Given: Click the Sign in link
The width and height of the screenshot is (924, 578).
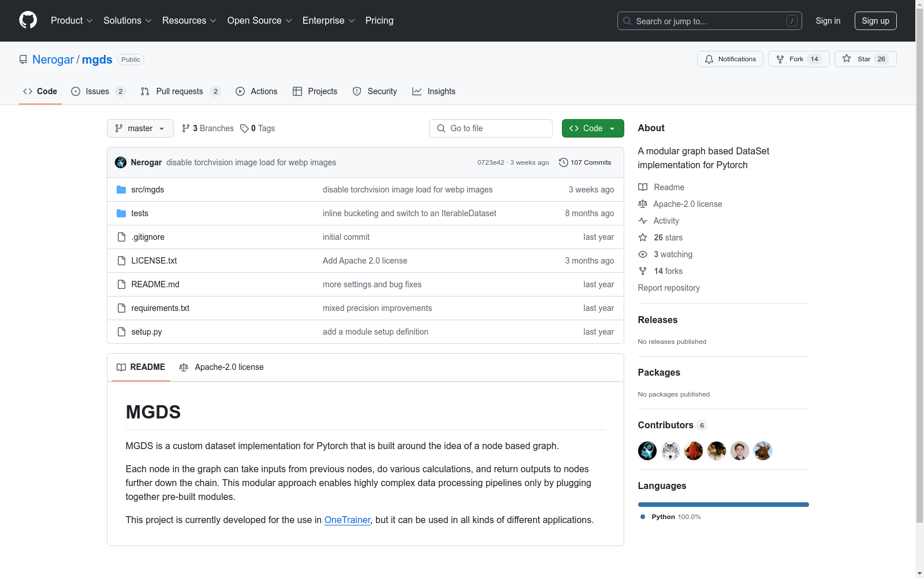Looking at the screenshot, I should [828, 21].
